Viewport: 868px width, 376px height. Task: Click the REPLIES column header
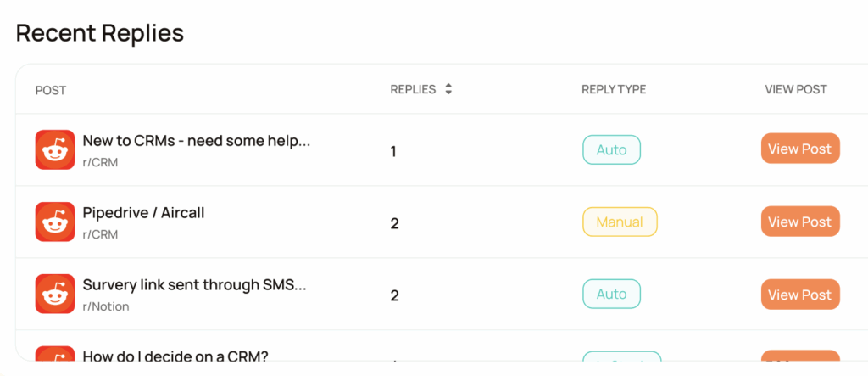pyautogui.click(x=413, y=89)
